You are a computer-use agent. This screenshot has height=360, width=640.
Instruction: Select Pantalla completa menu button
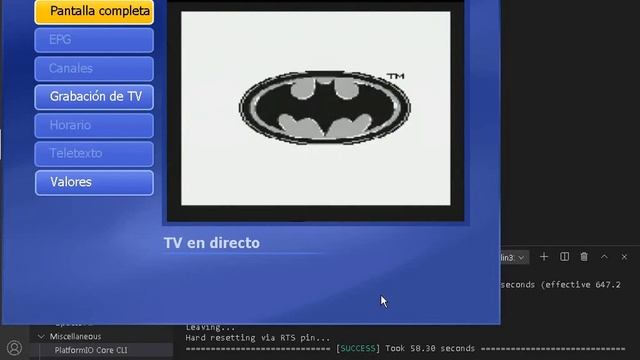pos(94,12)
